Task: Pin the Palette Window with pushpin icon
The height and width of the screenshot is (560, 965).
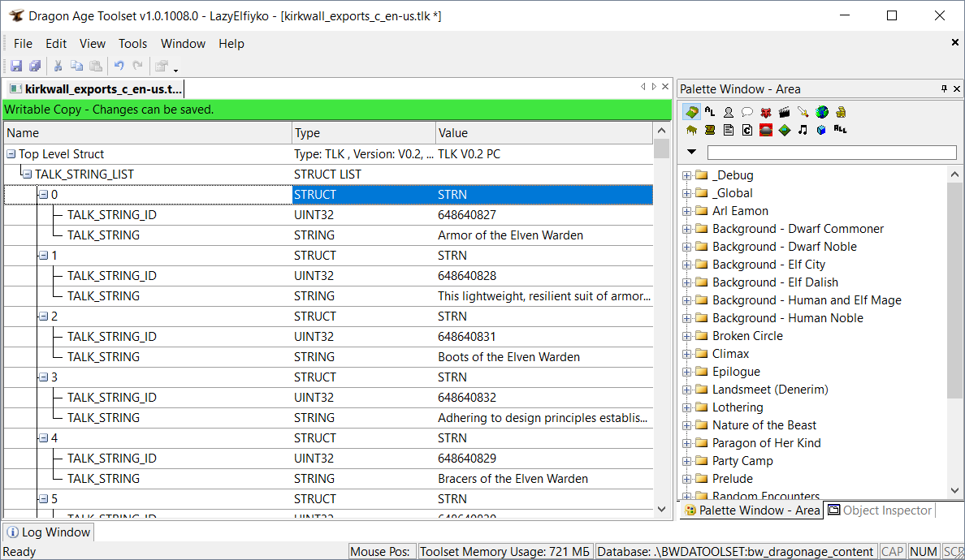Action: [x=944, y=88]
